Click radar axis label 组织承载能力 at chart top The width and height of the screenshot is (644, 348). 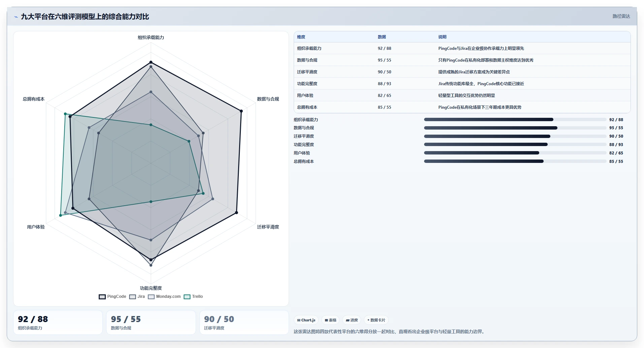tap(151, 37)
